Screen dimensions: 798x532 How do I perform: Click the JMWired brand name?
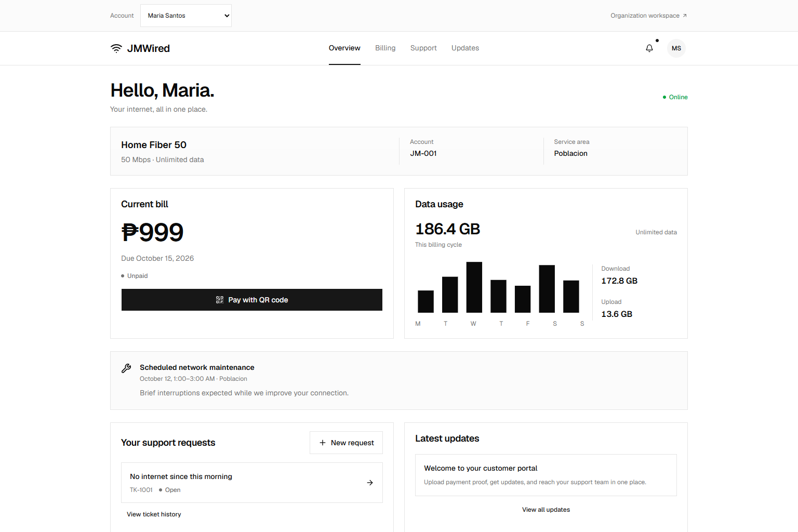click(149, 48)
